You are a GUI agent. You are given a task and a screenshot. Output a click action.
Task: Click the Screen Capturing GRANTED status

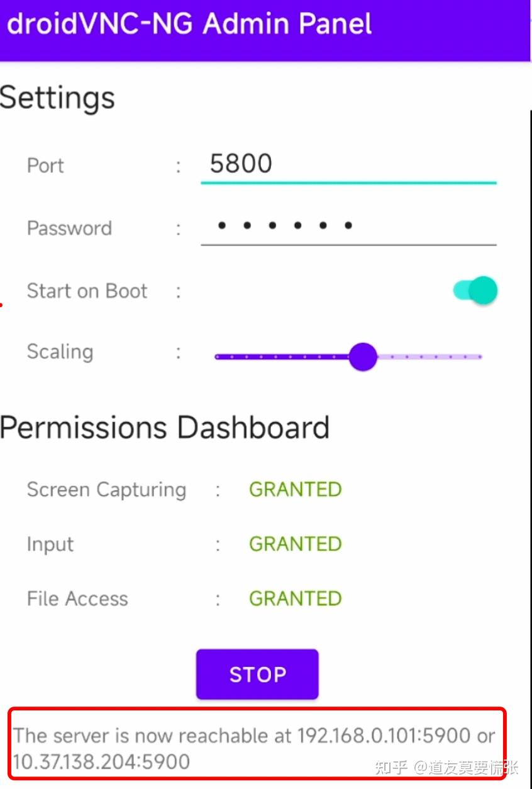click(295, 490)
